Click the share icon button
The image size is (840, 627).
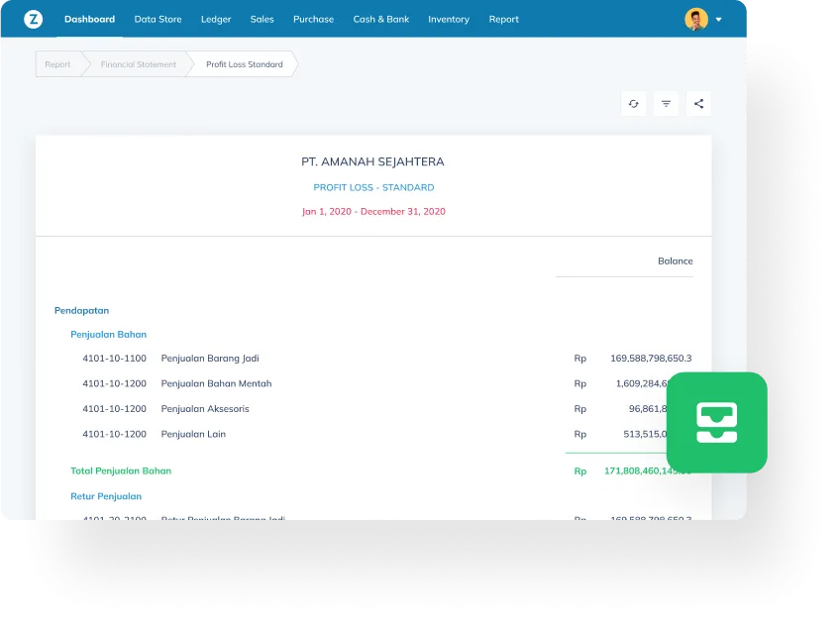[x=698, y=103]
